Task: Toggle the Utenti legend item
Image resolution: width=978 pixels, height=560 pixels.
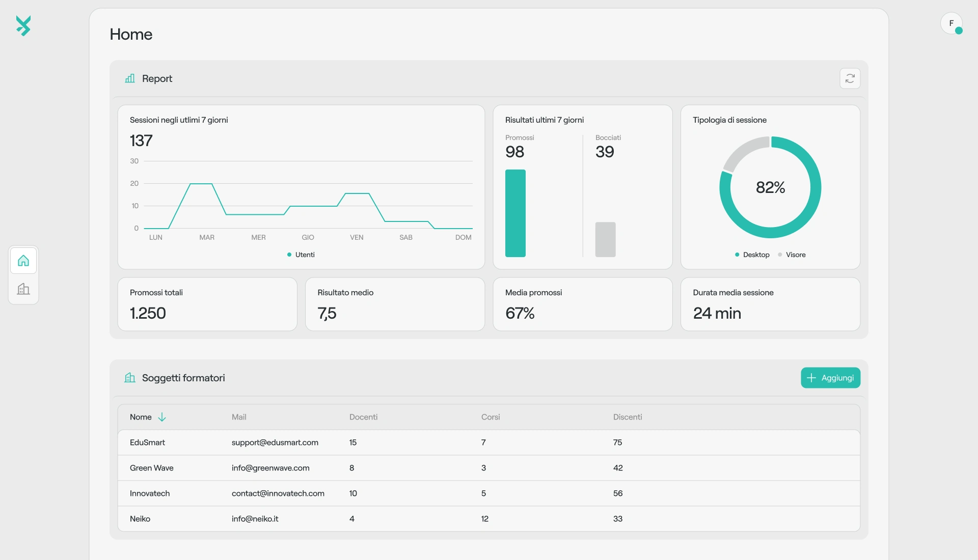Action: pyautogui.click(x=301, y=255)
